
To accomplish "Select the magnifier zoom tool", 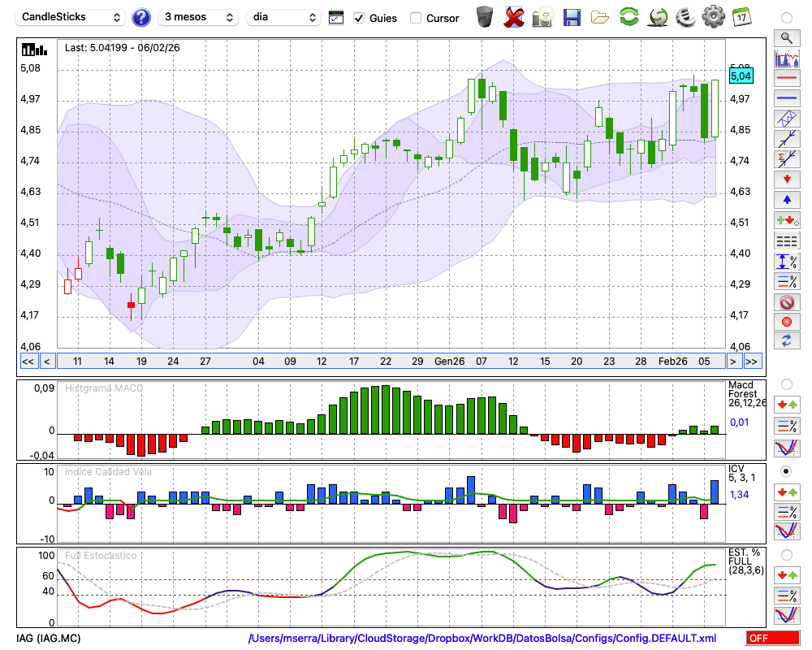I will tap(787, 38).
